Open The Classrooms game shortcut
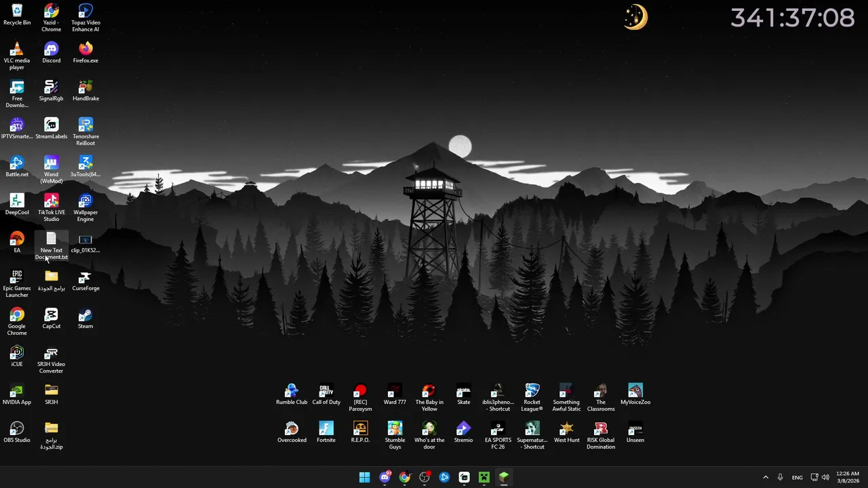 click(601, 398)
